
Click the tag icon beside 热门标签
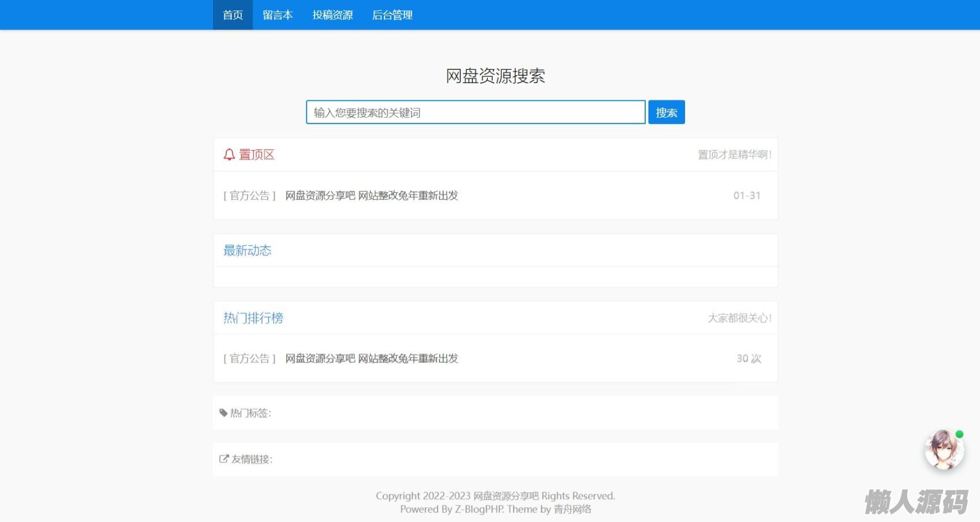(x=223, y=413)
